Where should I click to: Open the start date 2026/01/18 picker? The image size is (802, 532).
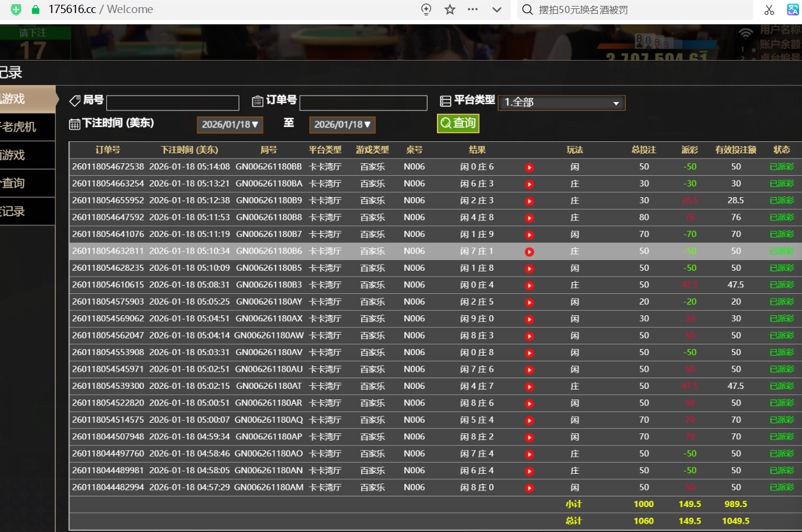tap(229, 125)
